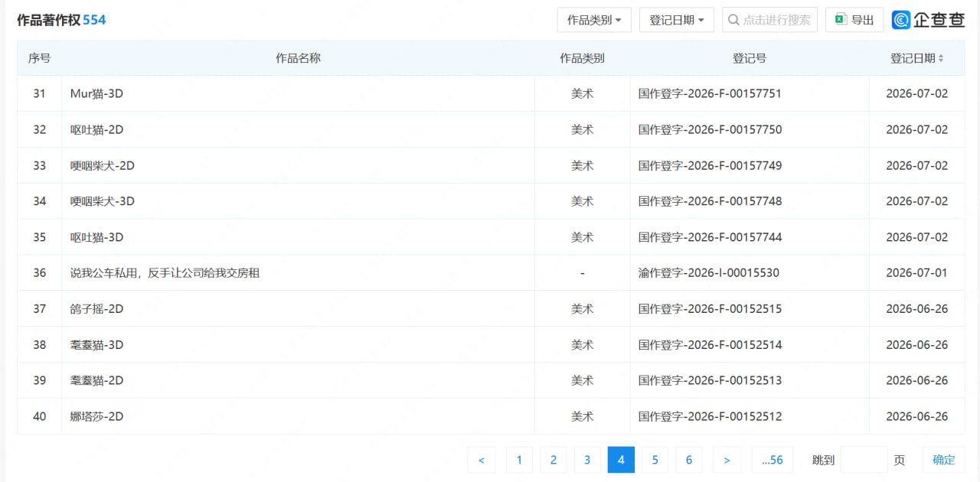Image resolution: width=980 pixels, height=482 pixels.
Task: Click date 2026-07-02 in row 31
Action: point(917,93)
